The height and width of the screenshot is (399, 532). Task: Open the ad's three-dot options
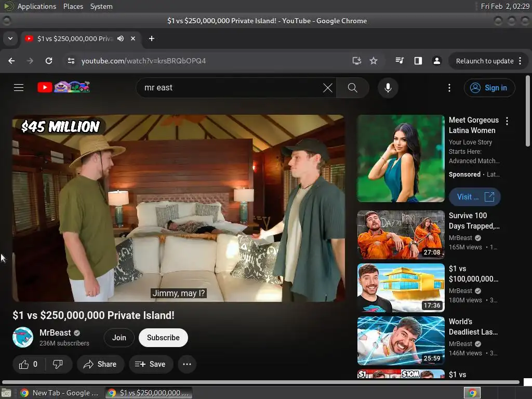pos(507,121)
